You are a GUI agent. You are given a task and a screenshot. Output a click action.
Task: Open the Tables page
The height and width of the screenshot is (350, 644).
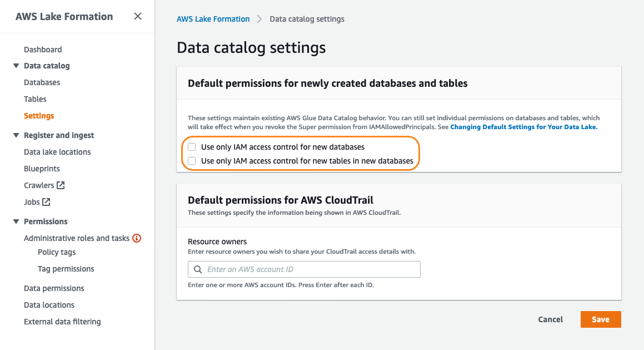[35, 99]
